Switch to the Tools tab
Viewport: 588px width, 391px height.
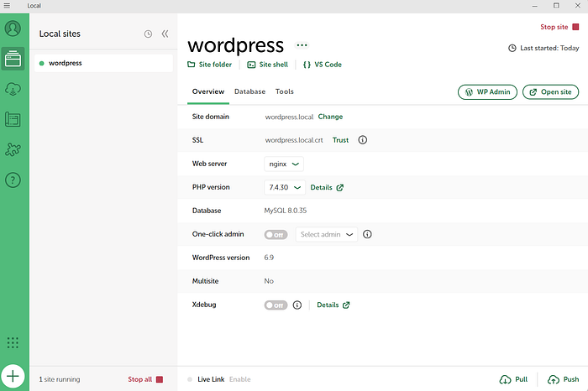[284, 91]
